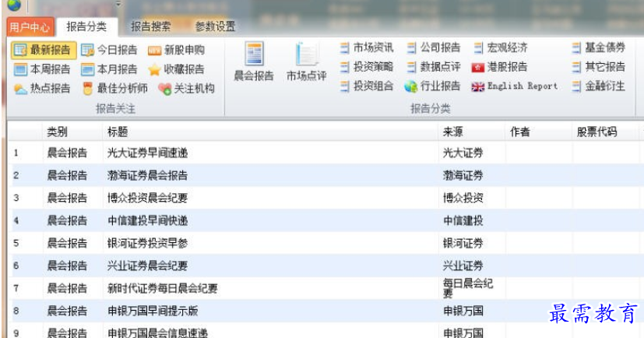Filter by 港股报告 category

click(x=499, y=66)
